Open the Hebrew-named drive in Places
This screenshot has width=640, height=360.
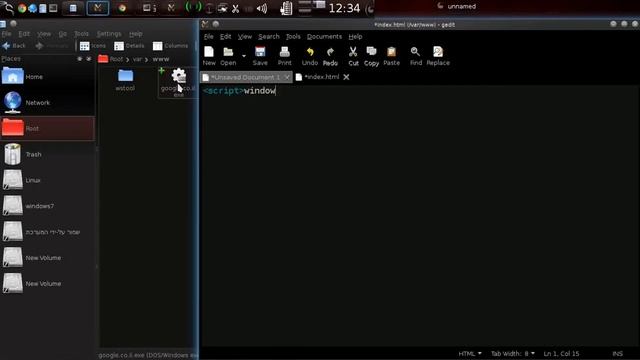pos(48,232)
